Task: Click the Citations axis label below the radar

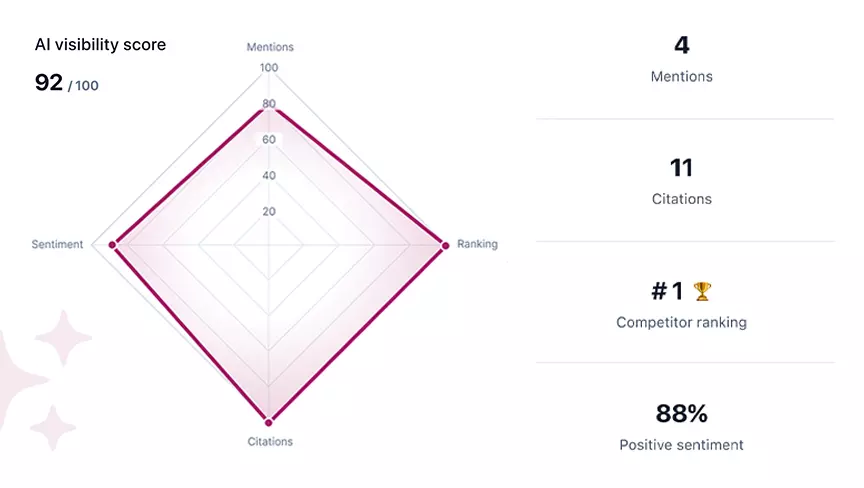Action: click(x=269, y=441)
